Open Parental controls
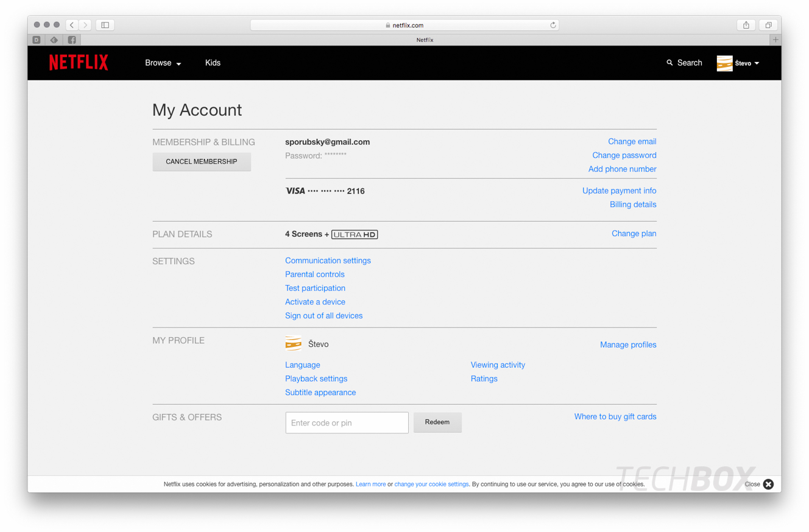This screenshot has height=532, width=809. pos(315,275)
